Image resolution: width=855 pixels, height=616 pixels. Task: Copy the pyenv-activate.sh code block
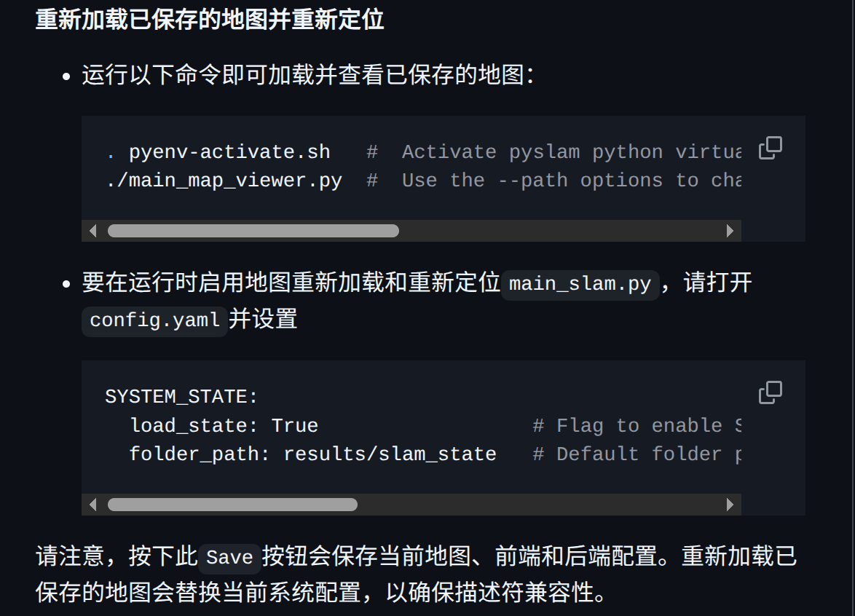(770, 148)
